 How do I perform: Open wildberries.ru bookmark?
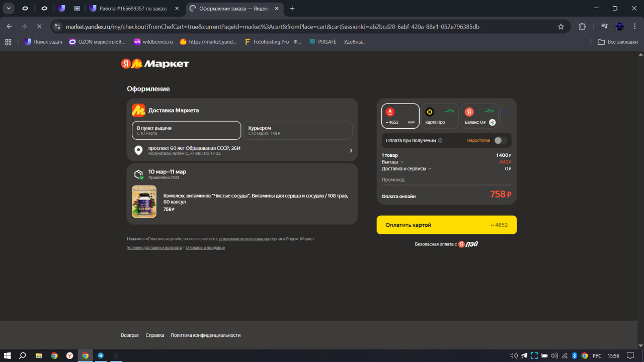[x=153, y=42]
